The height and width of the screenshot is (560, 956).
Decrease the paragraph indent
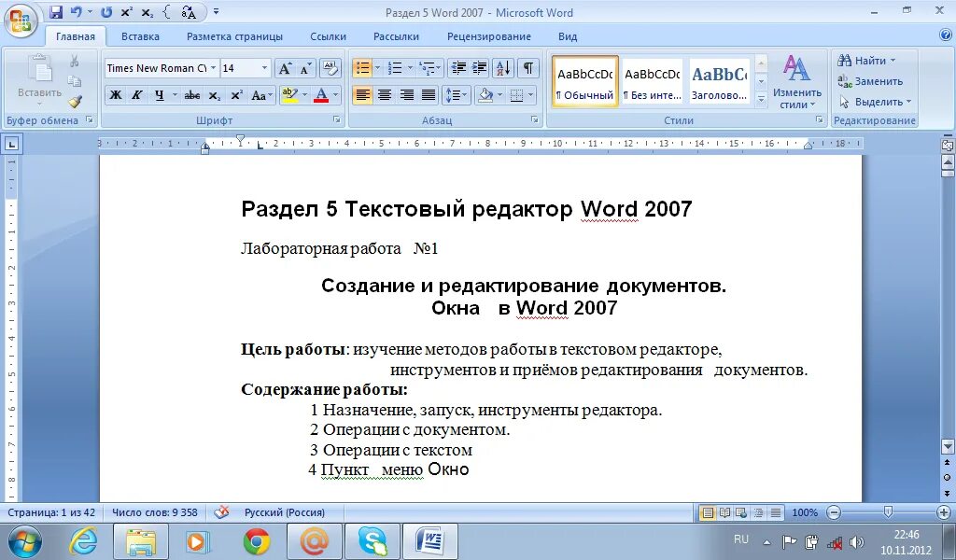coord(458,68)
